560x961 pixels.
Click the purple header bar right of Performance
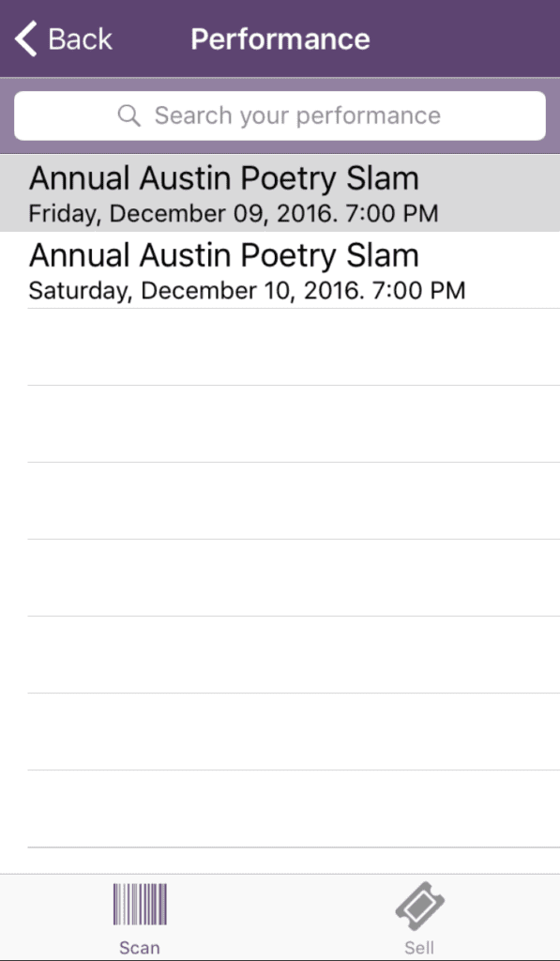[465, 38]
